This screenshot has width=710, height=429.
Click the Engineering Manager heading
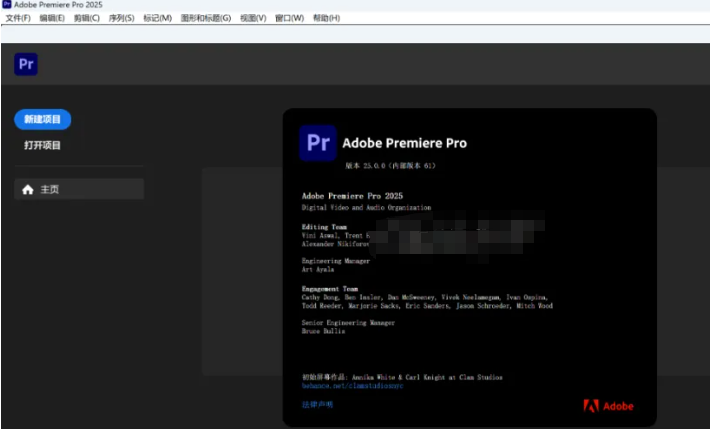tap(336, 261)
